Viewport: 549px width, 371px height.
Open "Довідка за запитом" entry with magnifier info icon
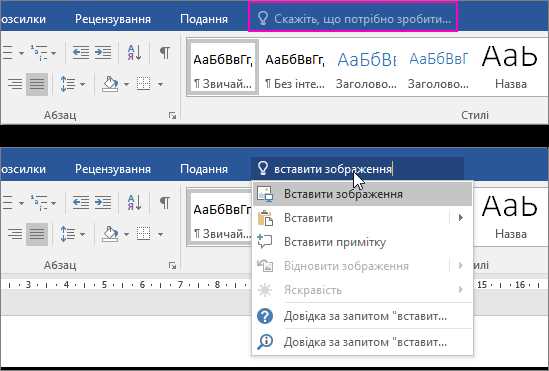point(362,342)
